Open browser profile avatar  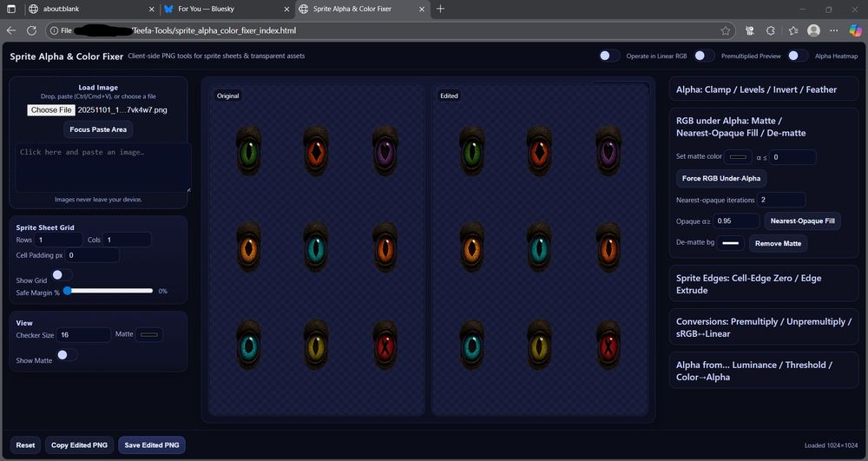813,30
